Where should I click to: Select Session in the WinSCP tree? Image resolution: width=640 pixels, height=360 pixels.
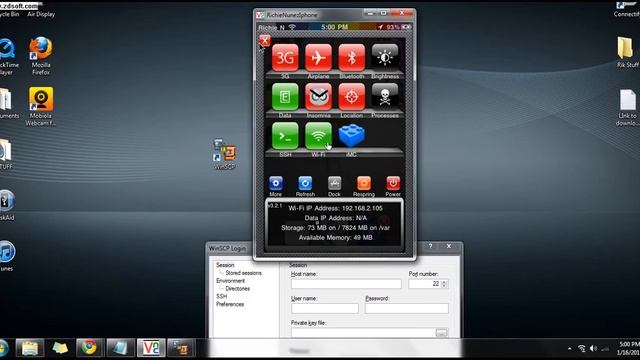click(225, 265)
